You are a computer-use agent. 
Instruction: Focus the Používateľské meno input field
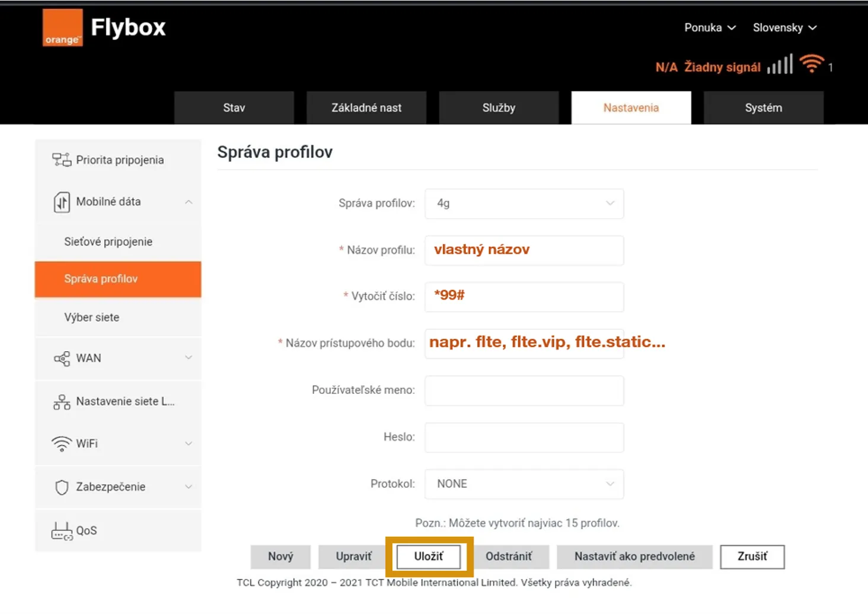coord(524,390)
